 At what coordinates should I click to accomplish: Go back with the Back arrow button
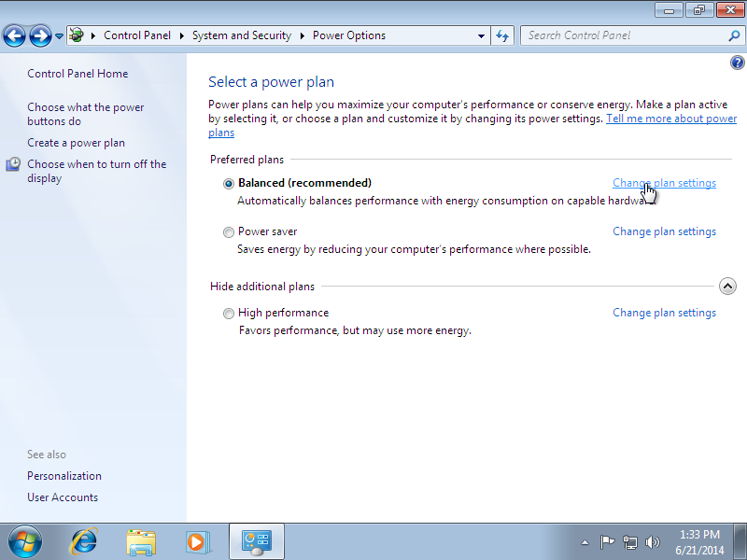[14, 35]
